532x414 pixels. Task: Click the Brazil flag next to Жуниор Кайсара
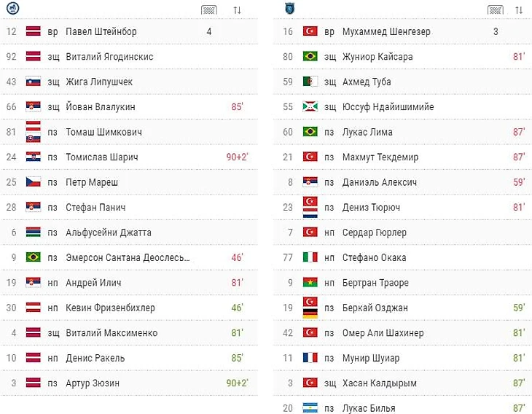click(310, 56)
